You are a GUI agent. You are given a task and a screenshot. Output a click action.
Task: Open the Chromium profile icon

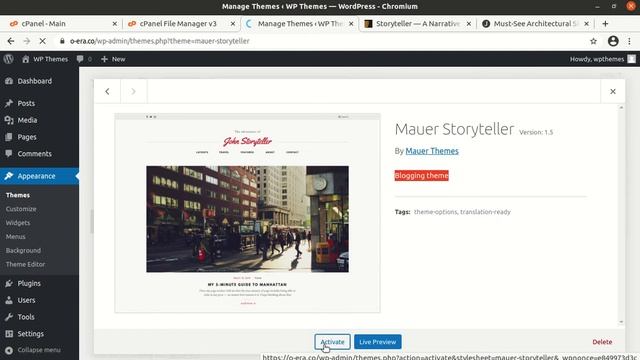[x=613, y=41]
